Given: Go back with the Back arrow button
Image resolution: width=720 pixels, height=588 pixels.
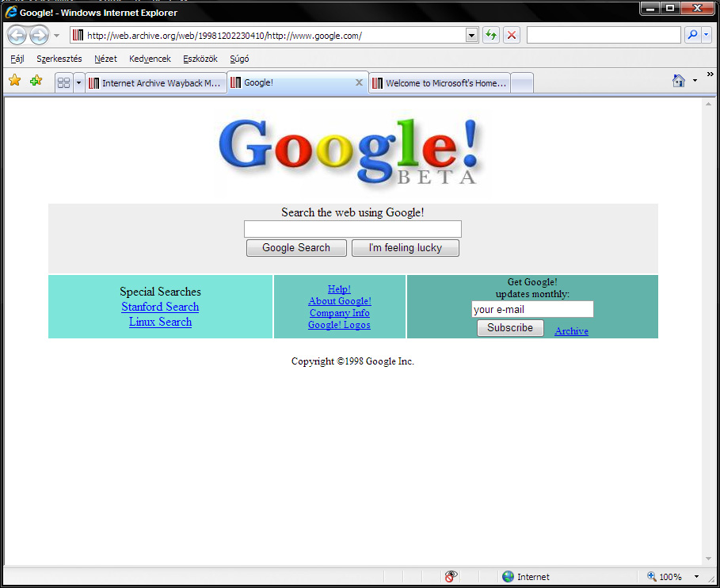Looking at the screenshot, I should [17, 35].
